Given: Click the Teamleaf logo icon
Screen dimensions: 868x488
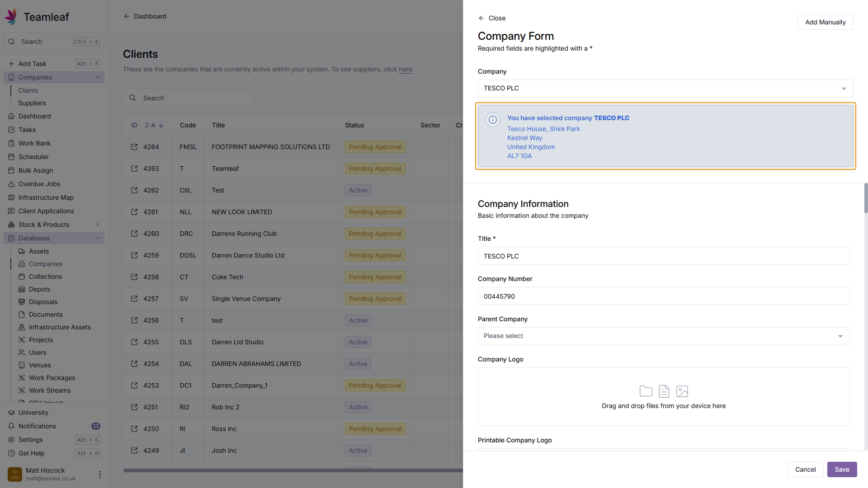Looking at the screenshot, I should [11, 17].
